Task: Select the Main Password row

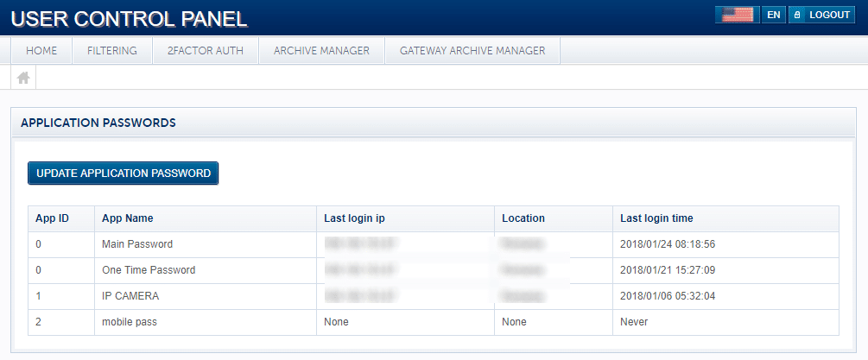Action: click(137, 244)
